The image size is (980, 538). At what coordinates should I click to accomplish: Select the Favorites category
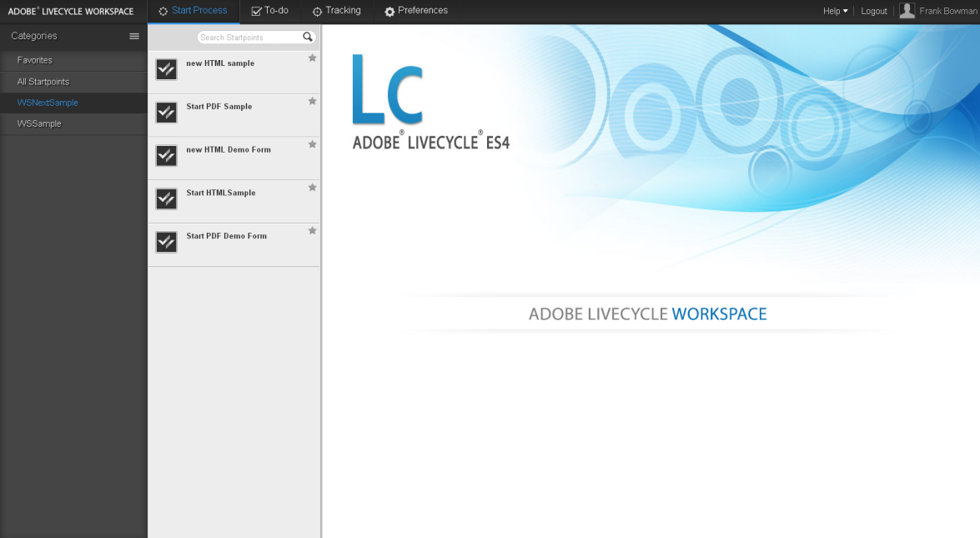(73, 61)
